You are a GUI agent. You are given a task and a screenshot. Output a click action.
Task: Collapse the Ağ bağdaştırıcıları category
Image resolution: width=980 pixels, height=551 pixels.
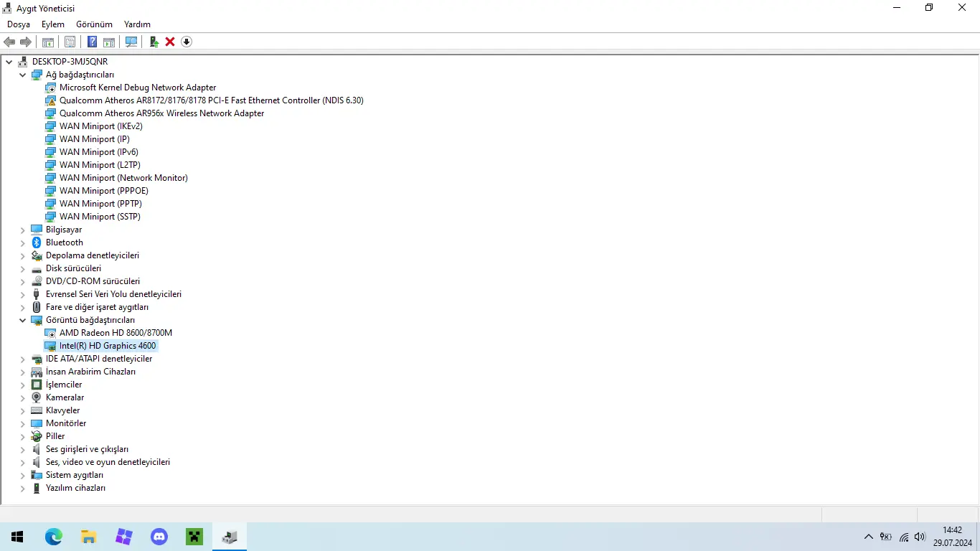click(23, 75)
